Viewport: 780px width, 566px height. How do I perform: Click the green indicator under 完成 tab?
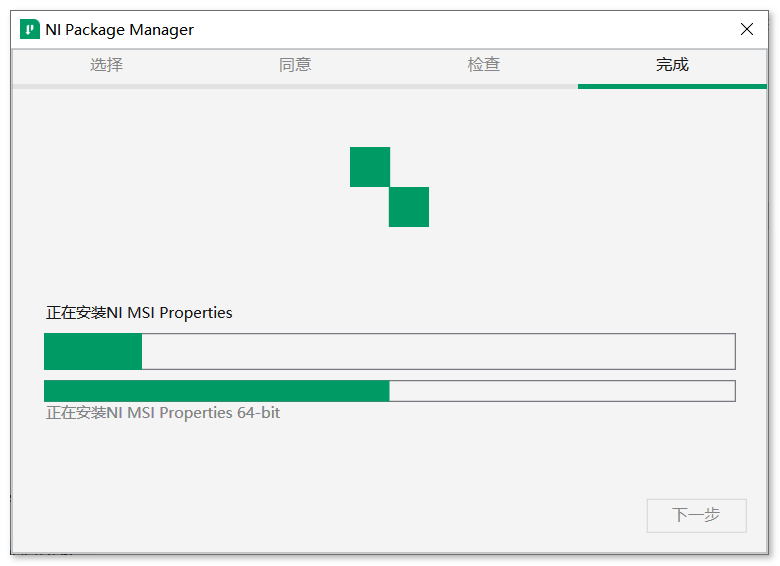pyautogui.click(x=672, y=87)
